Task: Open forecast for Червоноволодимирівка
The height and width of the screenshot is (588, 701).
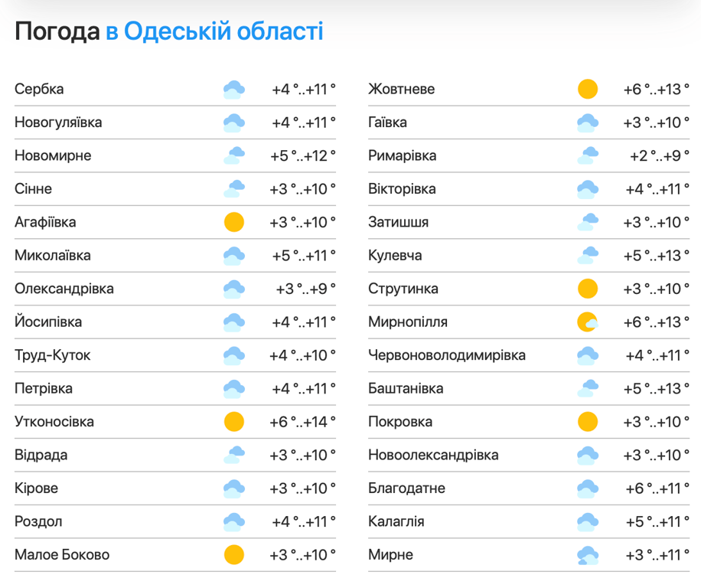Action: 447,355
